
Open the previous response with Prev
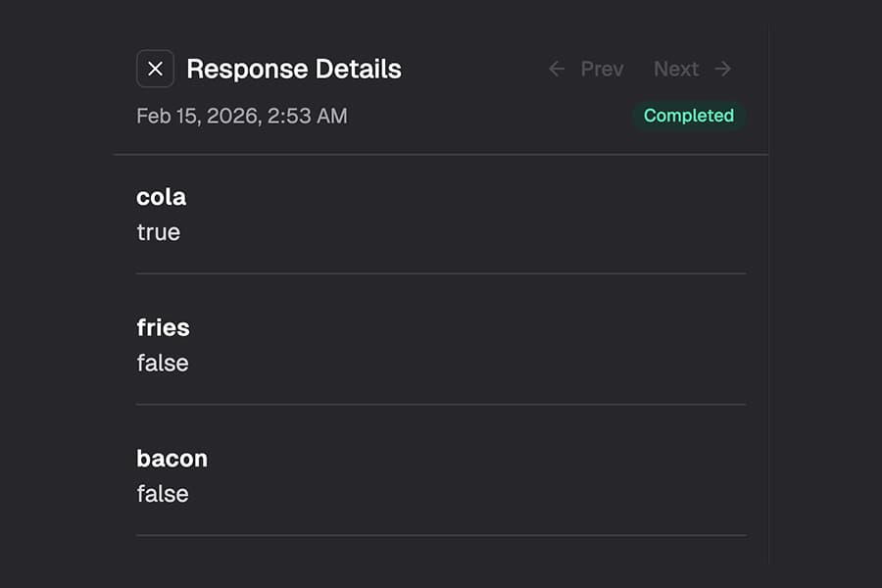(602, 69)
